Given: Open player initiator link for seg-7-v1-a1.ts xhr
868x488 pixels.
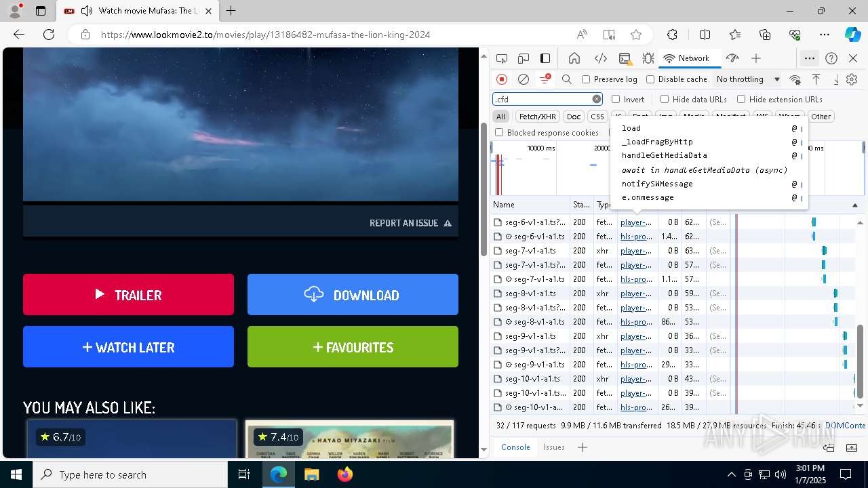Looking at the screenshot, I should (x=636, y=251).
